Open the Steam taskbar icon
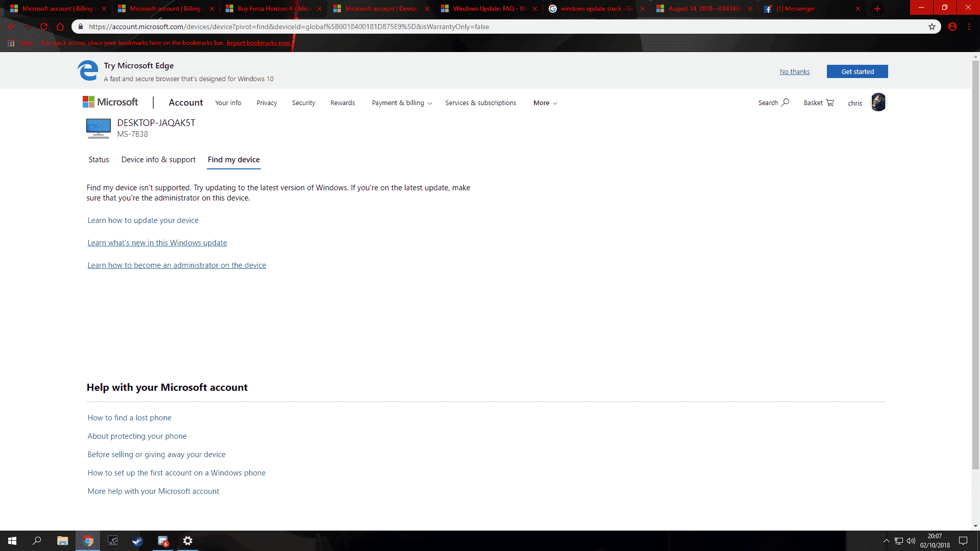The image size is (980, 551). pos(138,541)
